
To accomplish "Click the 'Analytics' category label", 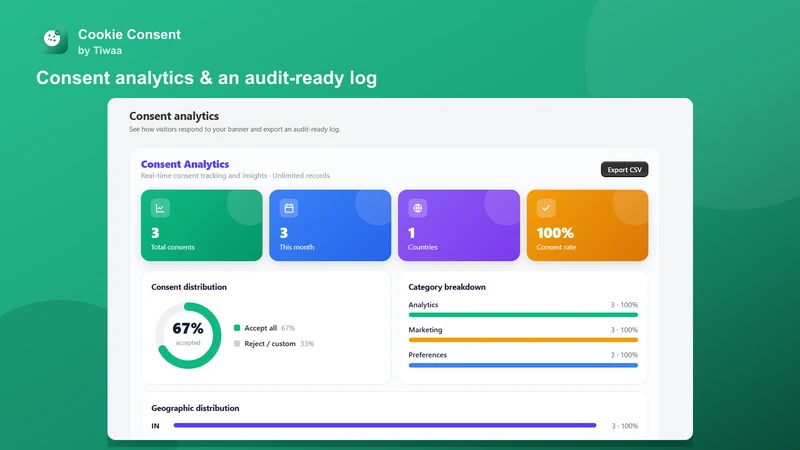I will click(423, 305).
